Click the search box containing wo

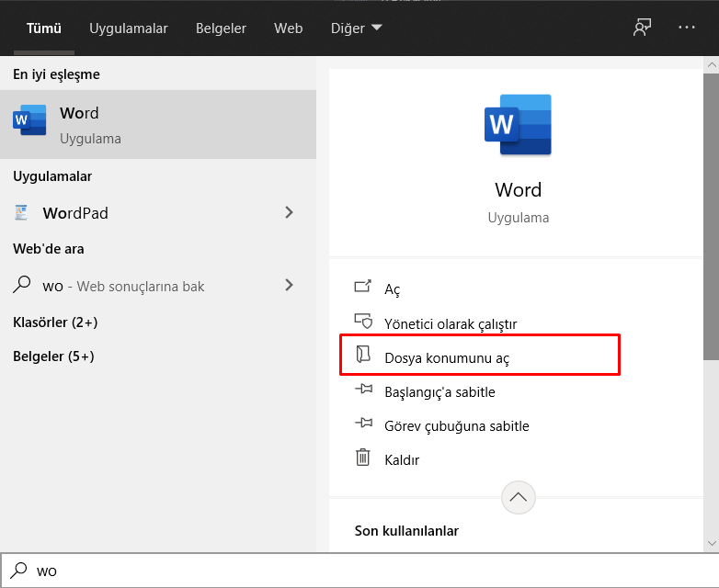(x=359, y=571)
